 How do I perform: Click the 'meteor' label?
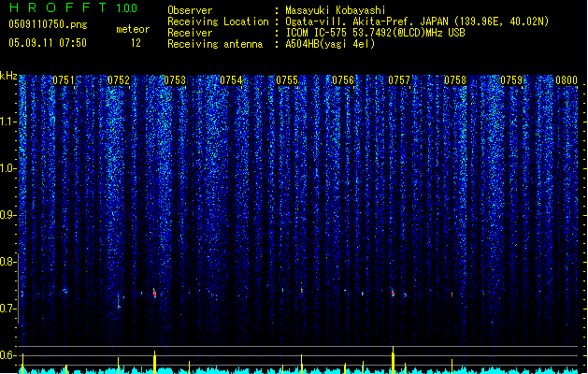[x=133, y=29]
